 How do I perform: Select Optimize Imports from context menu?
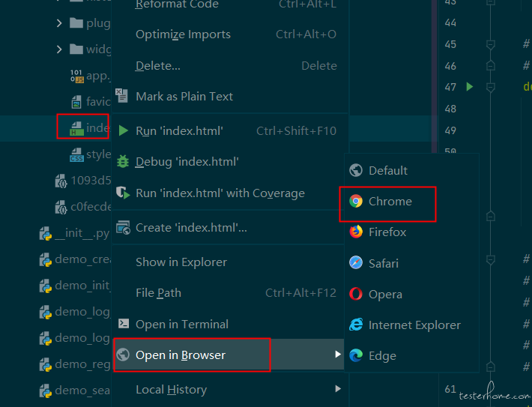[183, 34]
